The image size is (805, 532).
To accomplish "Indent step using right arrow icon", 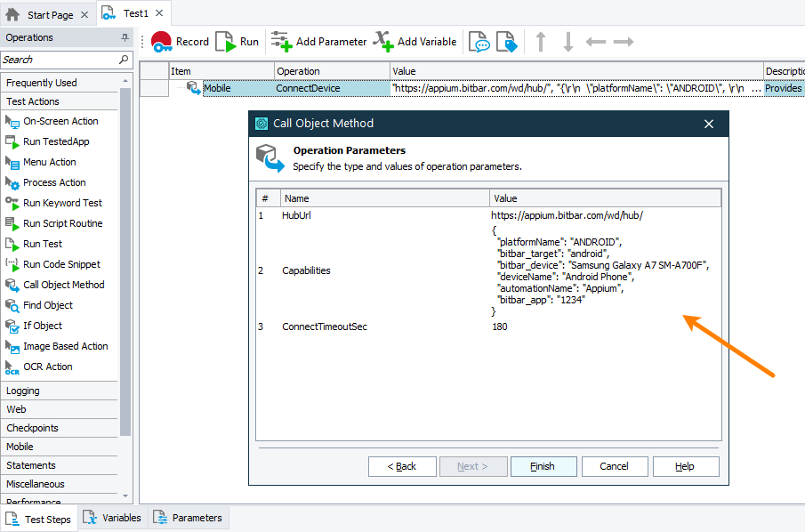I will (623, 42).
